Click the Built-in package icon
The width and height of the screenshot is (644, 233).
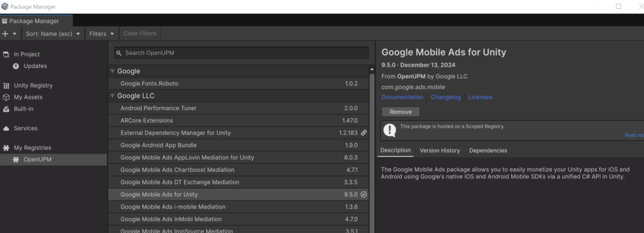6,109
